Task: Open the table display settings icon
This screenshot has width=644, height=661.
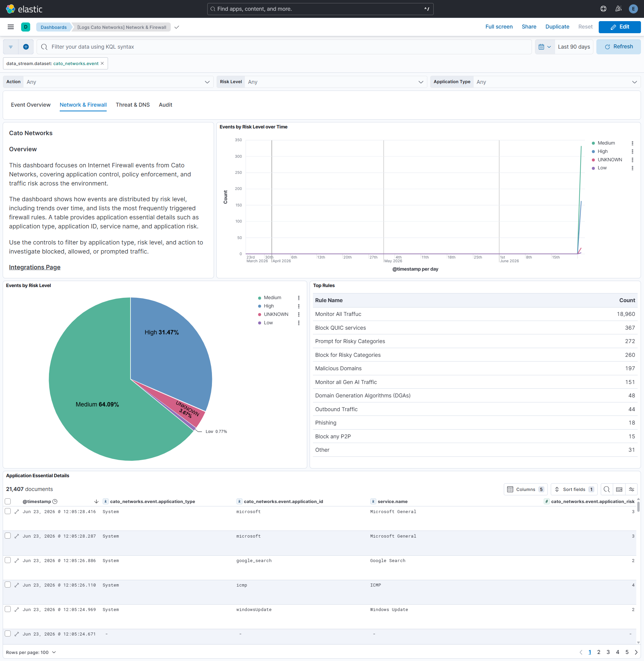Action: click(631, 489)
